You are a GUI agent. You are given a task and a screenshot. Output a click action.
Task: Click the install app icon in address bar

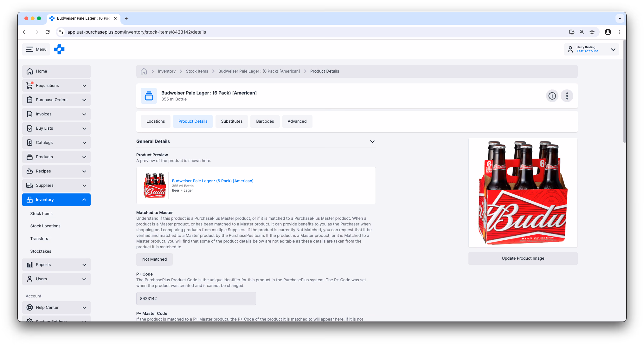click(x=572, y=32)
